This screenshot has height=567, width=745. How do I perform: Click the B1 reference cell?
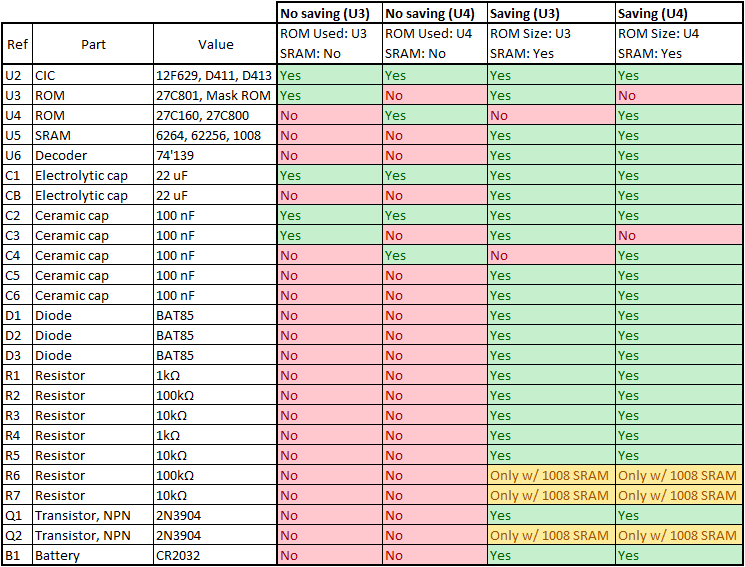point(17,555)
